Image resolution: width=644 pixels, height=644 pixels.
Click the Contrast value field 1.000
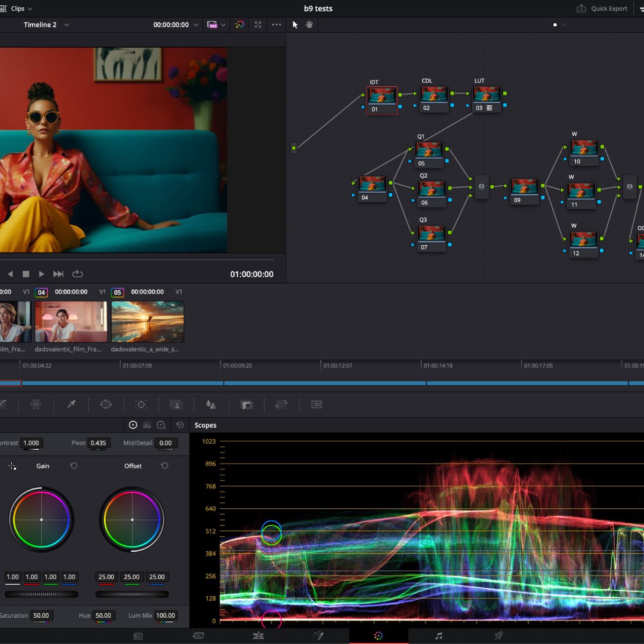tap(31, 443)
